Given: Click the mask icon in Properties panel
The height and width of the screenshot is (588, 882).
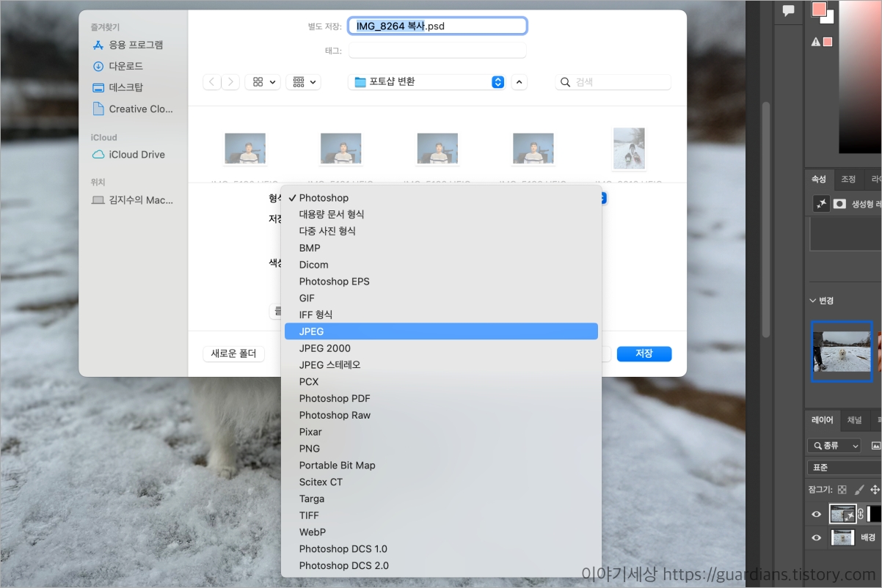Looking at the screenshot, I should [839, 204].
